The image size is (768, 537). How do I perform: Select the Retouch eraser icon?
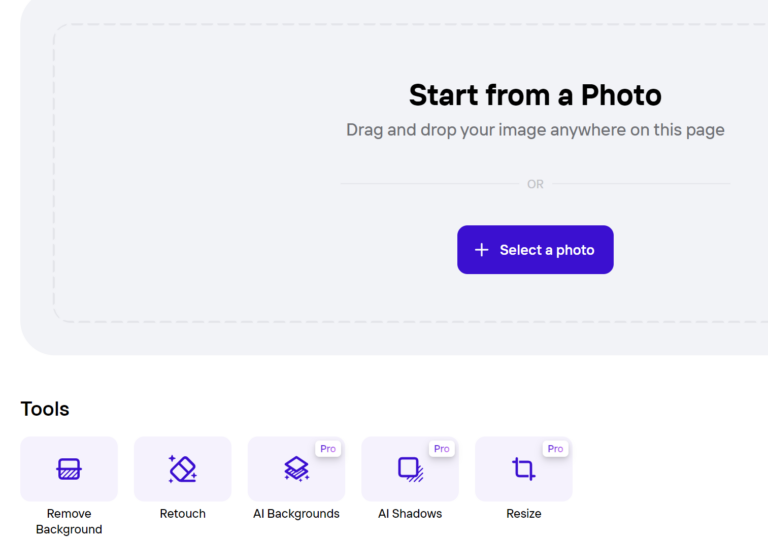click(183, 469)
